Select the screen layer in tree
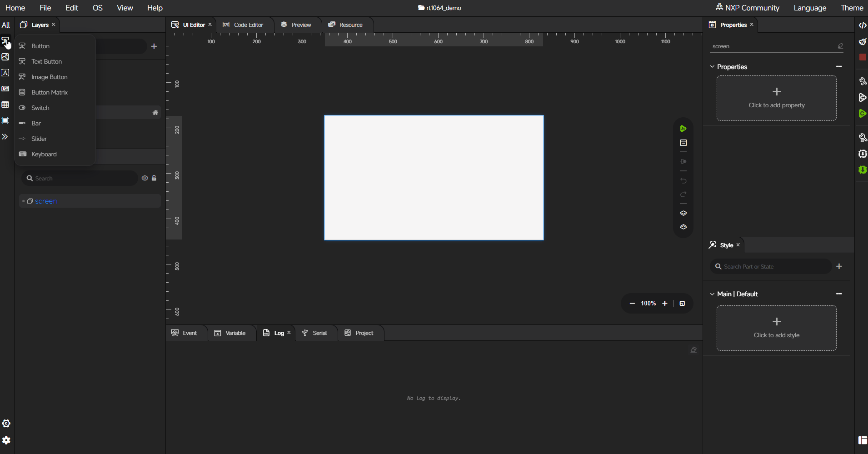 90,201
